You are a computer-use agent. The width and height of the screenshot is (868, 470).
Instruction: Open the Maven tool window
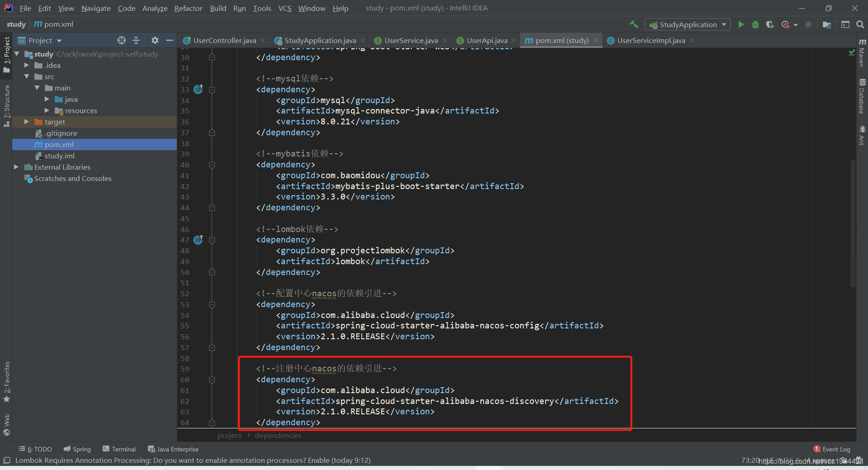(x=862, y=53)
